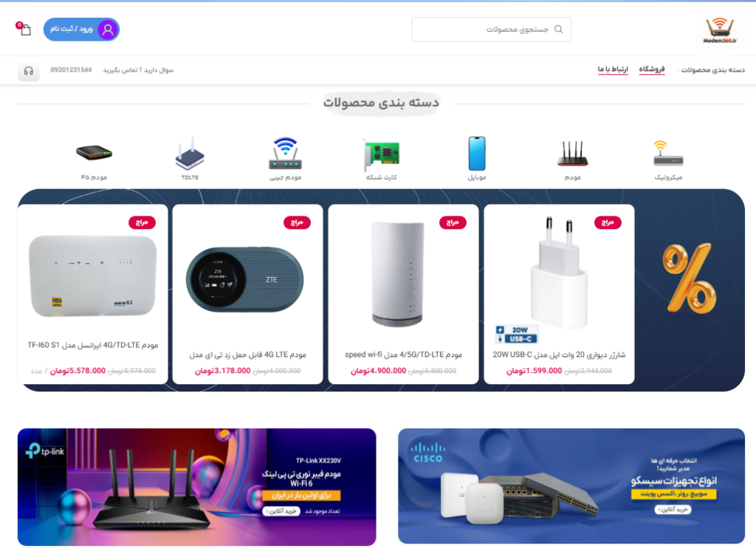Click the product search input field
This screenshot has width=756, height=554.
(x=491, y=30)
